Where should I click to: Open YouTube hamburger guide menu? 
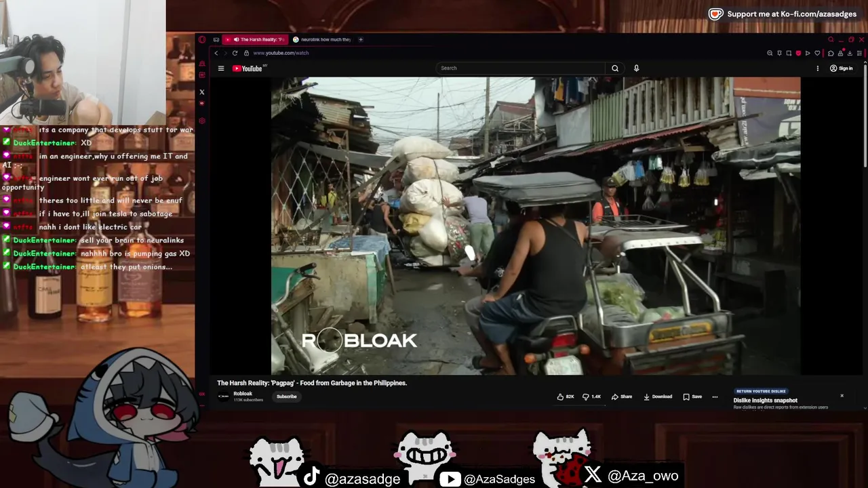pos(221,68)
